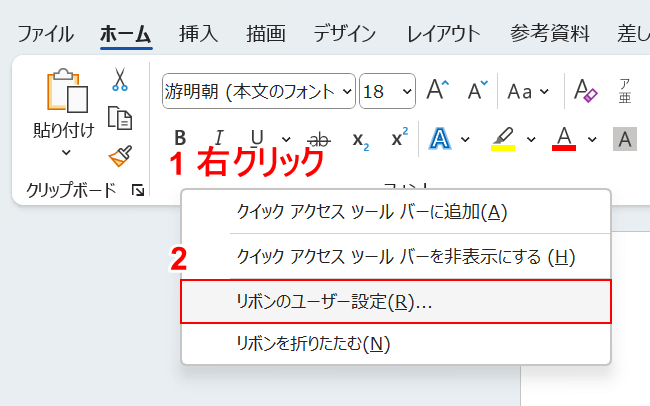Apply text effects with the outlined A
The image size is (650, 406).
click(439, 138)
